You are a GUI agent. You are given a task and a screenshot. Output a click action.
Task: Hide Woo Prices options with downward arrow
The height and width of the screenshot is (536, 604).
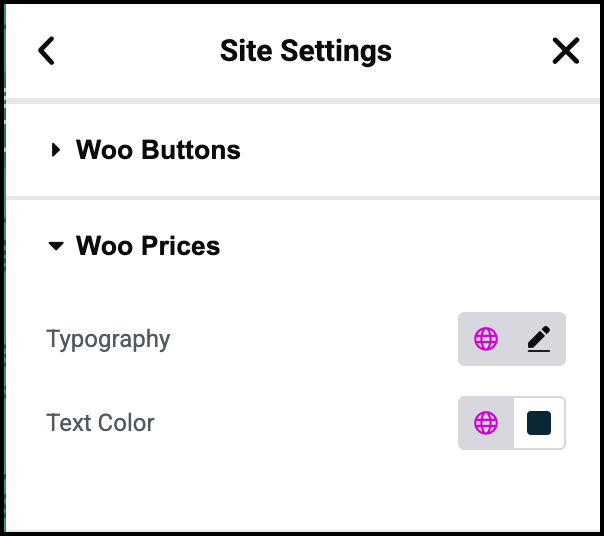coord(56,245)
